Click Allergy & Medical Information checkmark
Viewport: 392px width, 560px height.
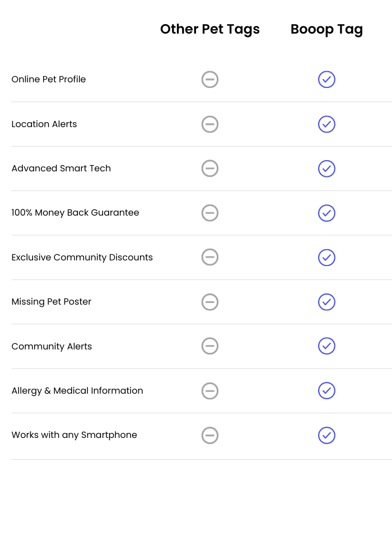tap(326, 390)
